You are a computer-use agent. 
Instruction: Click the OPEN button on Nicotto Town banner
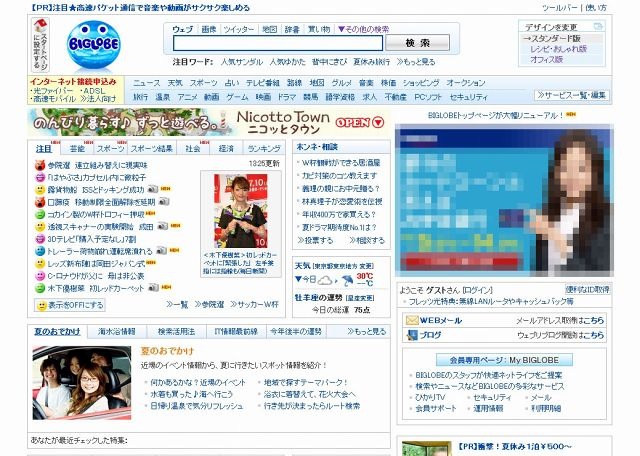pyautogui.click(x=360, y=122)
